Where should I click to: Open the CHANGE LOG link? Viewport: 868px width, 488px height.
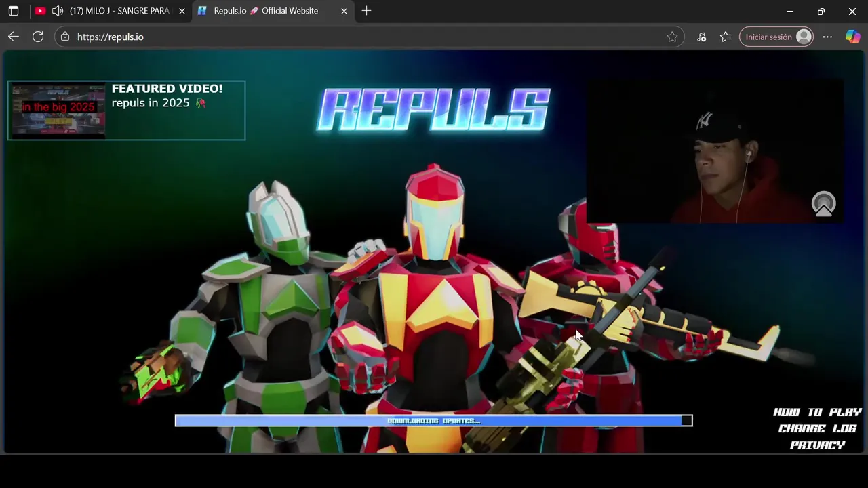pyautogui.click(x=817, y=428)
